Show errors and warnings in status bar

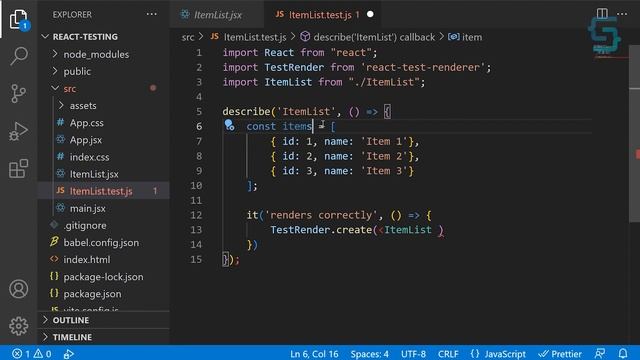tap(31, 353)
